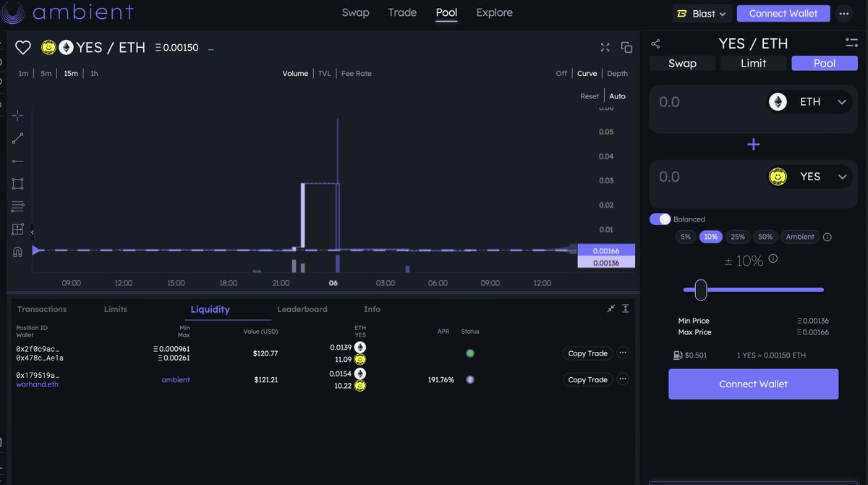Select Limit tab in order panel
Image resolution: width=868 pixels, height=485 pixels.
point(753,63)
